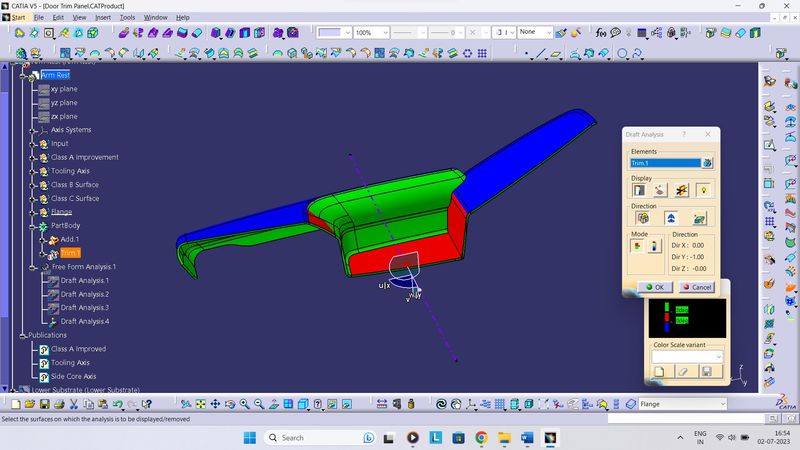The height and width of the screenshot is (450, 800).
Task: Open the Insert menu
Action: pyautogui.click(x=103, y=17)
